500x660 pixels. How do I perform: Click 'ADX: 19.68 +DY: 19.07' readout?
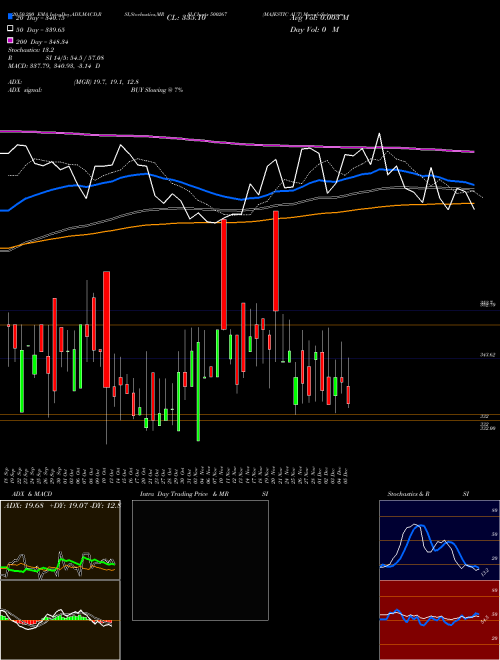pos(62,505)
